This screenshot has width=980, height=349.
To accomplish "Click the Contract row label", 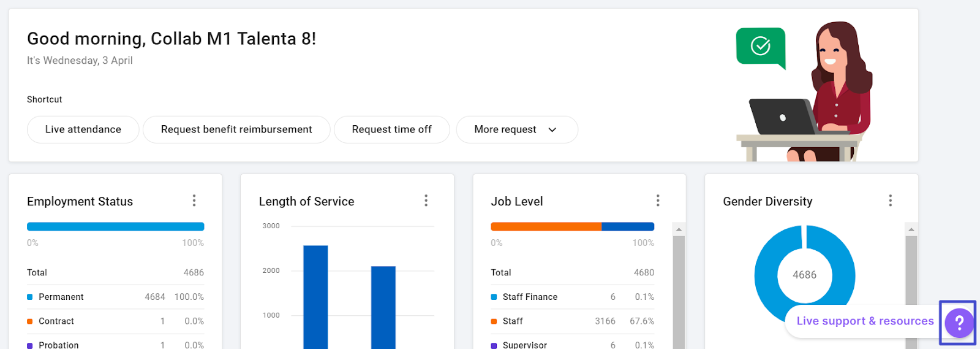I will coord(56,321).
